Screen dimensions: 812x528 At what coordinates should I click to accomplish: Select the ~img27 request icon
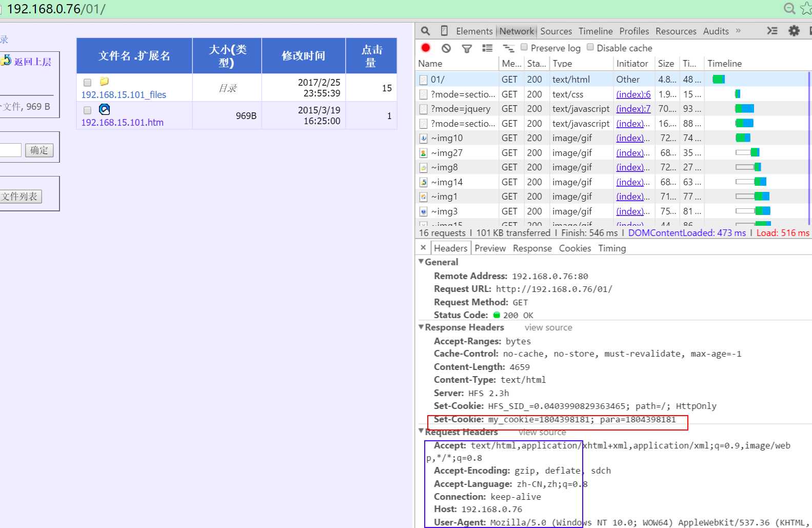[x=423, y=153]
